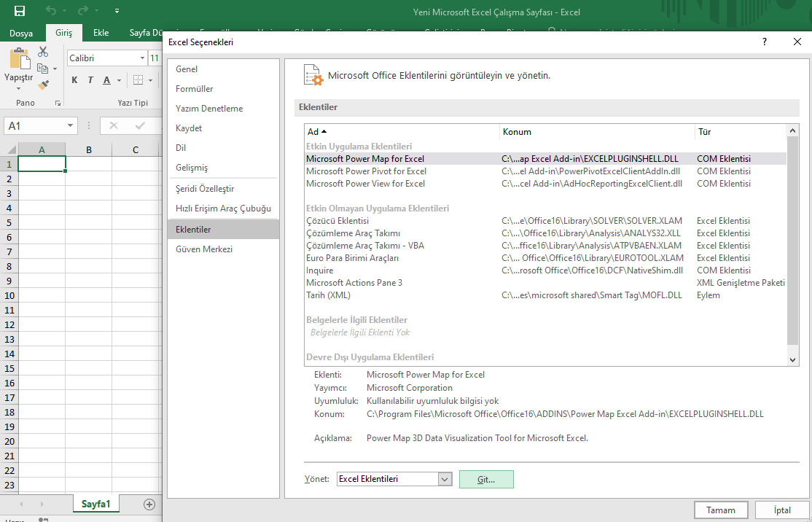Click the formula bar Cancel X icon
This screenshot has height=522, width=812.
point(114,126)
